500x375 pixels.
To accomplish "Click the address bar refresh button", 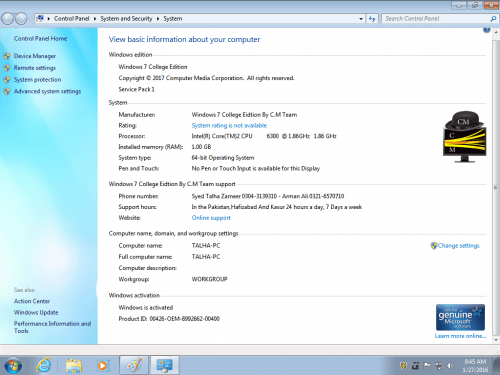I will [372, 19].
